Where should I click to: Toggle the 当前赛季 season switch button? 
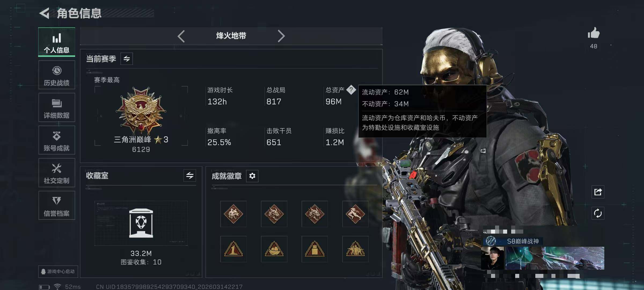(x=127, y=59)
